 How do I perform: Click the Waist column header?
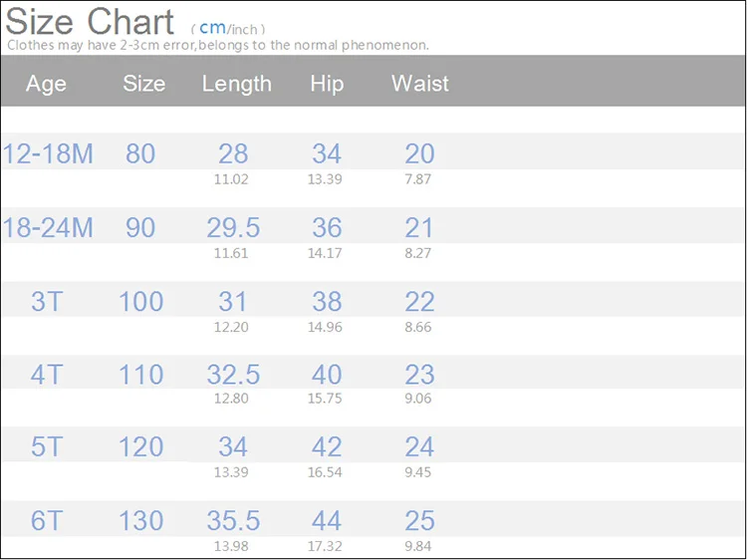point(419,84)
